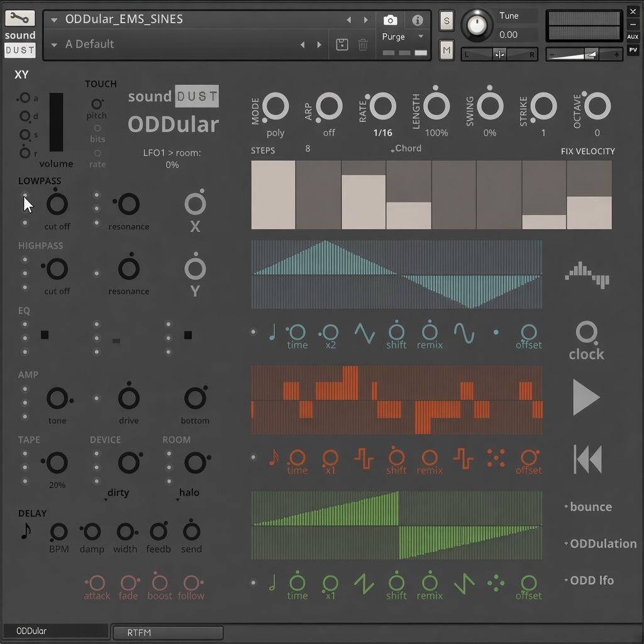Open the wrench settings icon
Viewport: 644px width, 644px height.
19,18
